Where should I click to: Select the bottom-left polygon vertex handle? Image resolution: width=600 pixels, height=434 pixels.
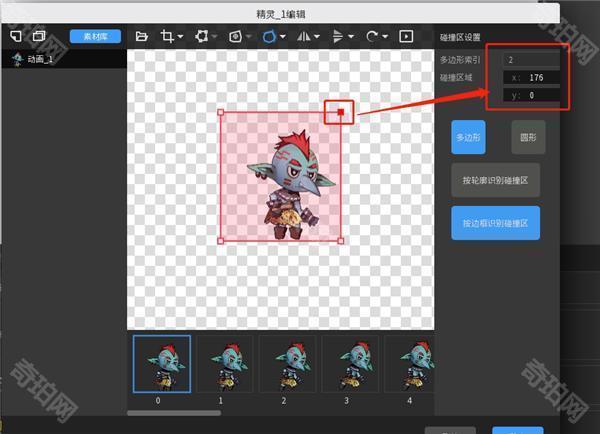(x=220, y=241)
